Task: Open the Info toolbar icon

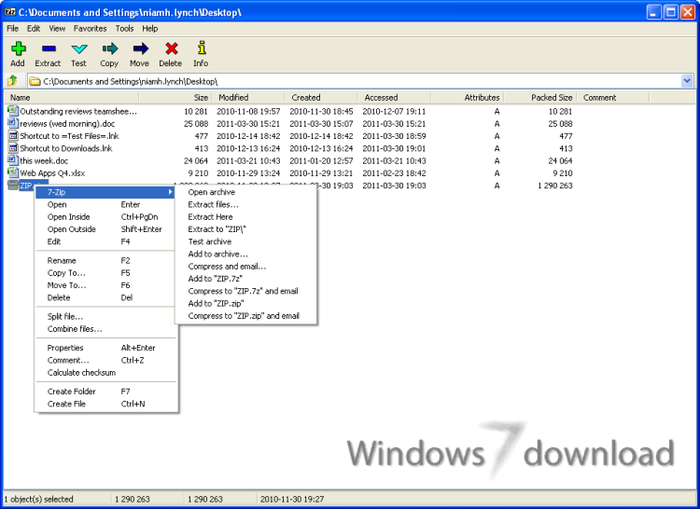Action: pos(201,48)
